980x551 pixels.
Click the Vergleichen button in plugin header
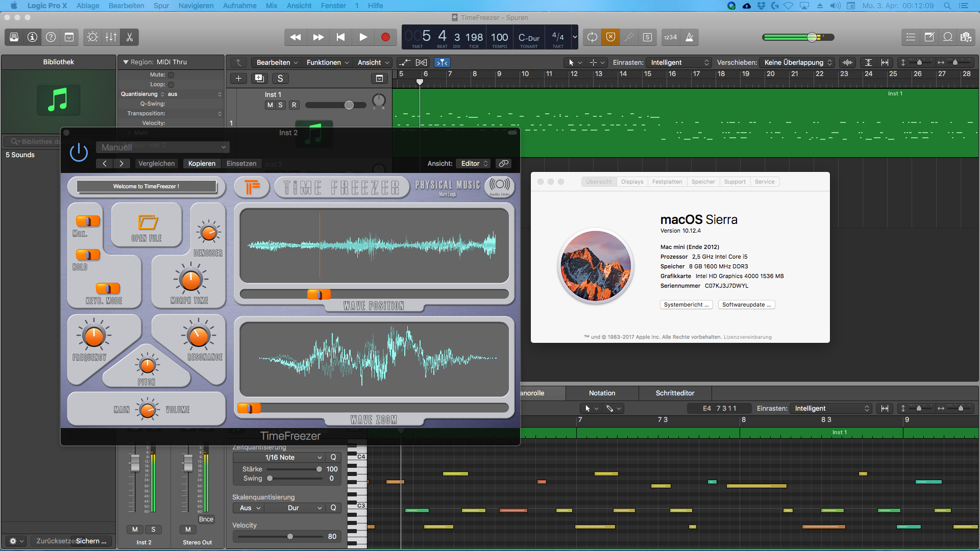point(156,163)
